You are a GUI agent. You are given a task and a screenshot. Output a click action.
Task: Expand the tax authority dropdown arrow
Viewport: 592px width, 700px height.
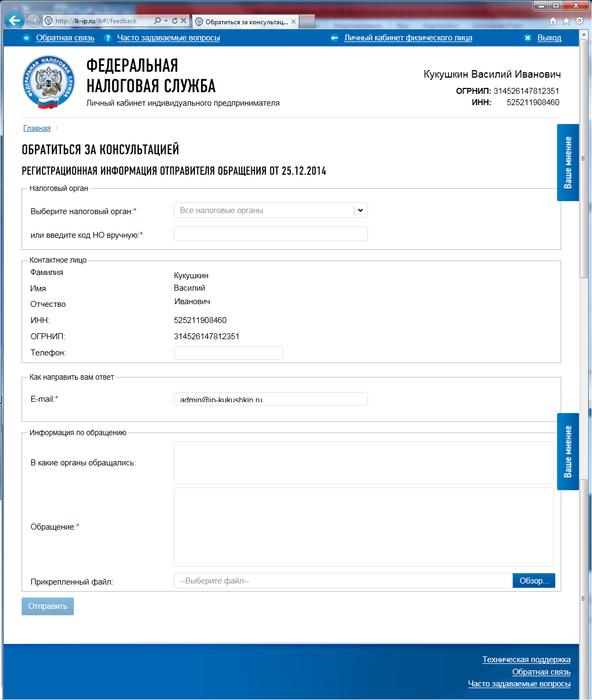[360, 210]
